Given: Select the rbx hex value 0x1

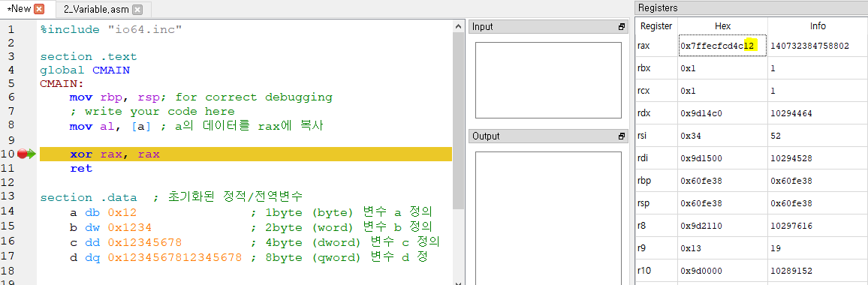Looking at the screenshot, I should (722, 68).
